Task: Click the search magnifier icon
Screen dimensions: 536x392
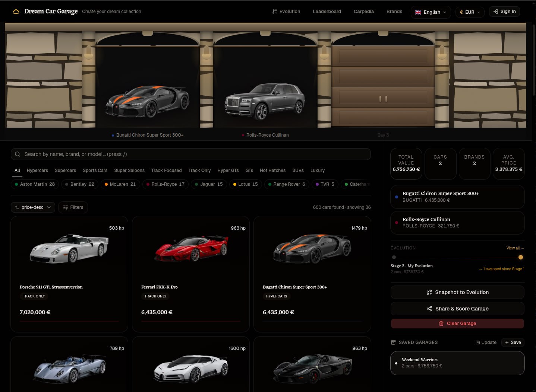Action: click(18, 154)
